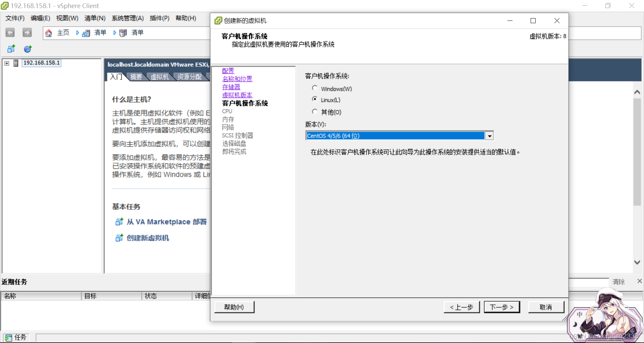Click the wizard dialog title icon
Viewport: 644px width, 343px height.
click(218, 20)
